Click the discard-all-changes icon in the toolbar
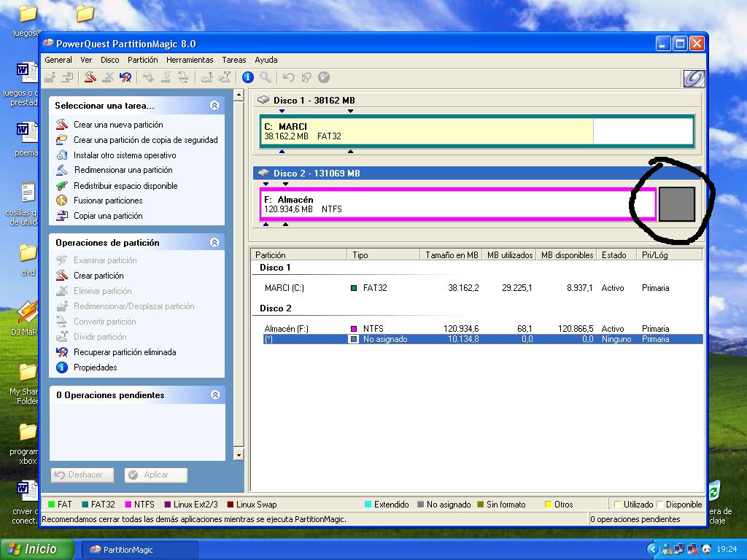Image resolution: width=747 pixels, height=560 pixels. click(x=306, y=77)
